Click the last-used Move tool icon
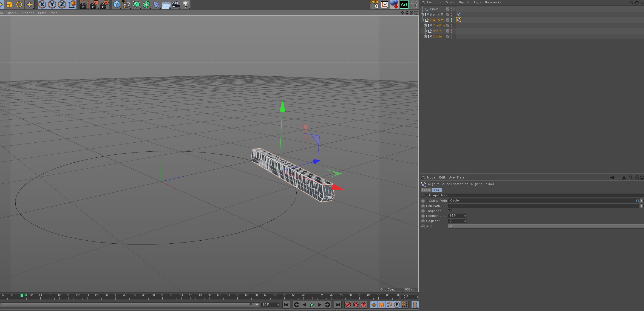 click(29, 4)
